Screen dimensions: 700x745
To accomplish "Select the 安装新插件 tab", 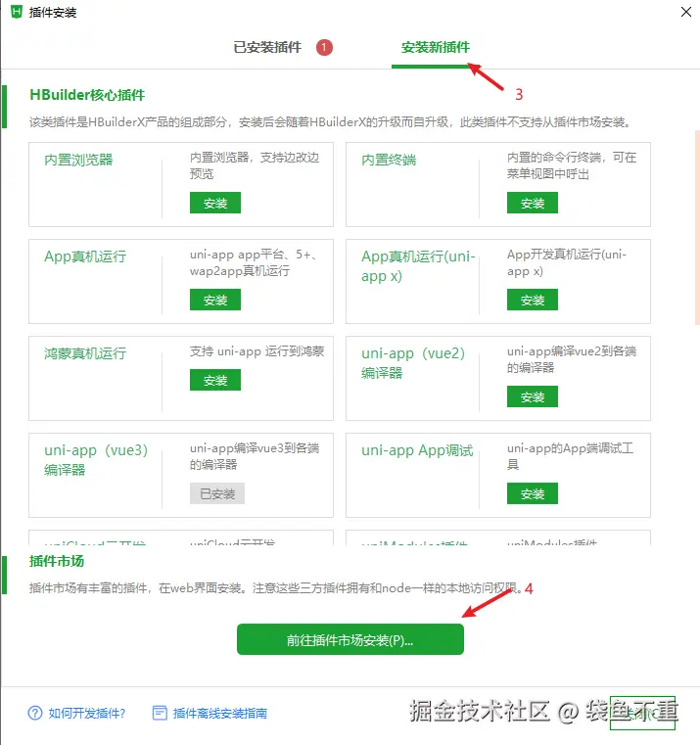I will [435, 48].
